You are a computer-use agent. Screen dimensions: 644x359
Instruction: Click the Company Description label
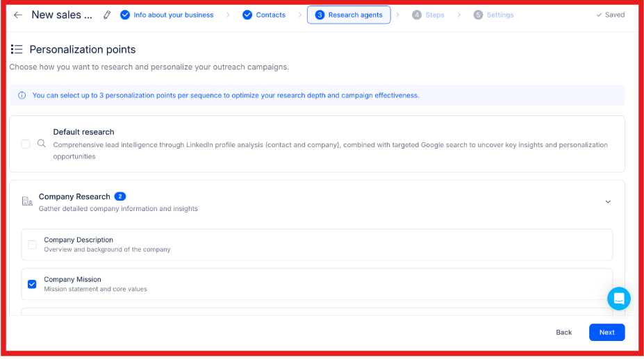coord(79,240)
